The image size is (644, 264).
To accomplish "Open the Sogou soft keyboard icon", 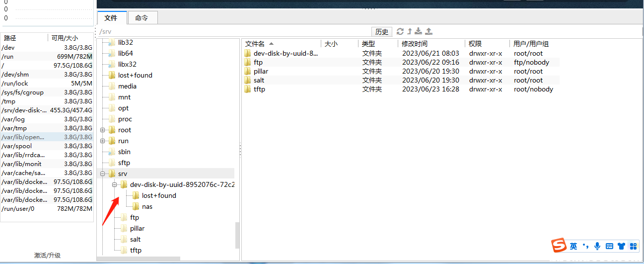I will pos(609,246).
